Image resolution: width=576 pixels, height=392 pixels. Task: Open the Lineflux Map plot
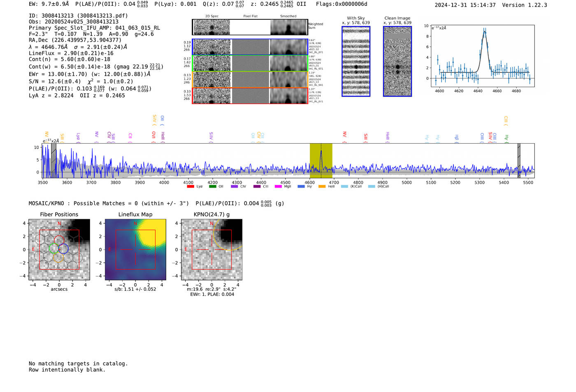click(135, 250)
